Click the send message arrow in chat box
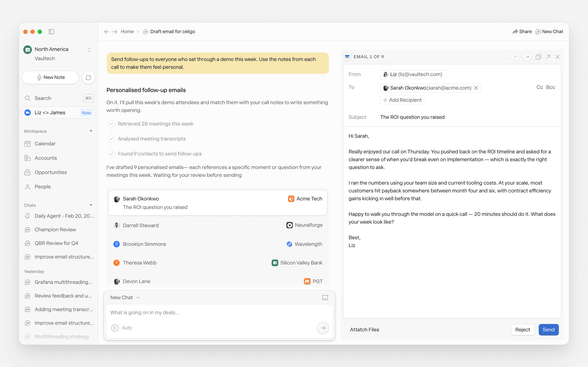The image size is (588, 367). (323, 328)
